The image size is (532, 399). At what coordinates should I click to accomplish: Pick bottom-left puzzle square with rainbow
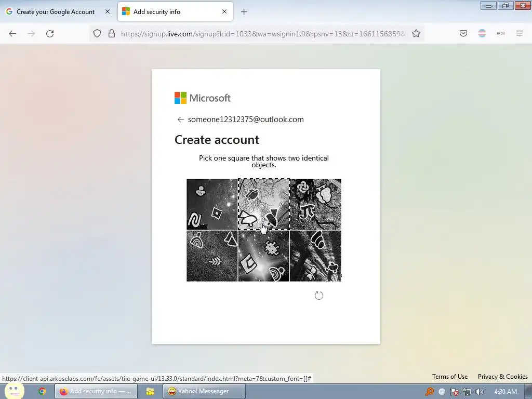tap(212, 256)
